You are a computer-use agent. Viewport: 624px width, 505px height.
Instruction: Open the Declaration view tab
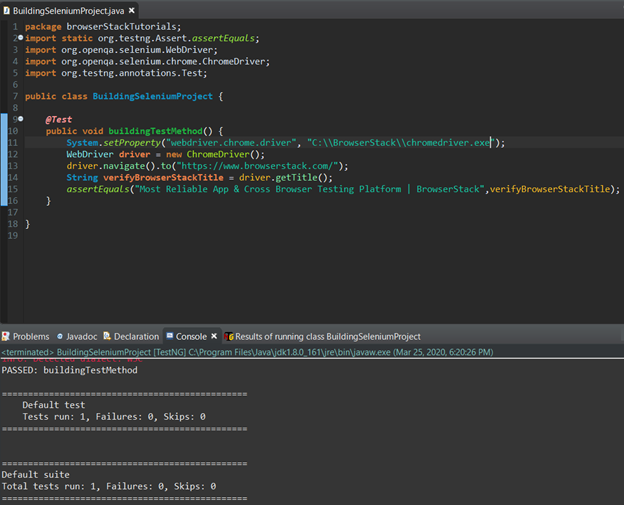coord(131,337)
